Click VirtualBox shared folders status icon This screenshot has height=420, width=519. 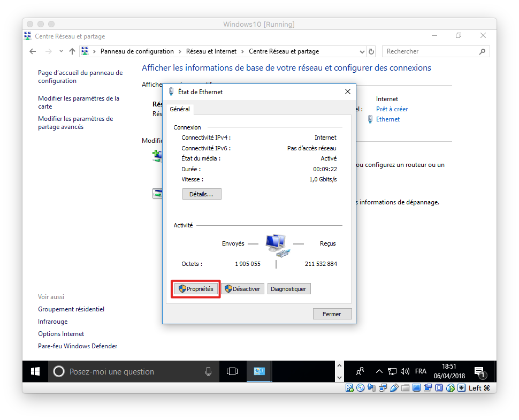[x=406, y=388]
